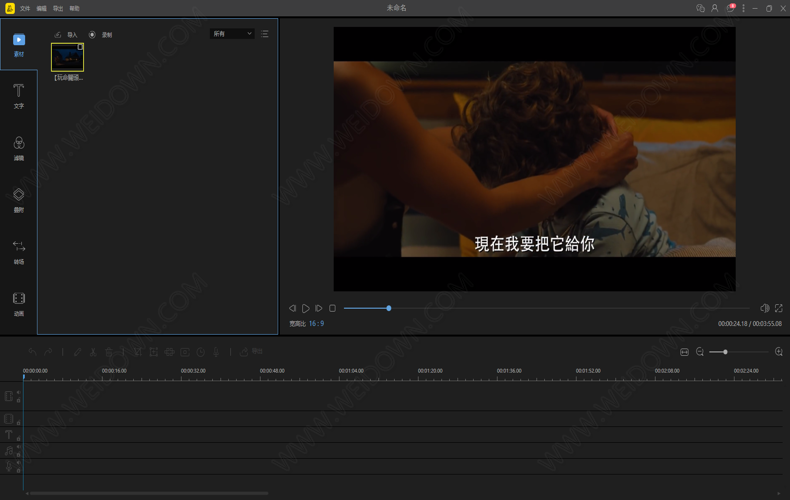Viewport: 790px width, 500px height.
Task: Expand the 所有 media filter dropdown
Action: [x=232, y=34]
